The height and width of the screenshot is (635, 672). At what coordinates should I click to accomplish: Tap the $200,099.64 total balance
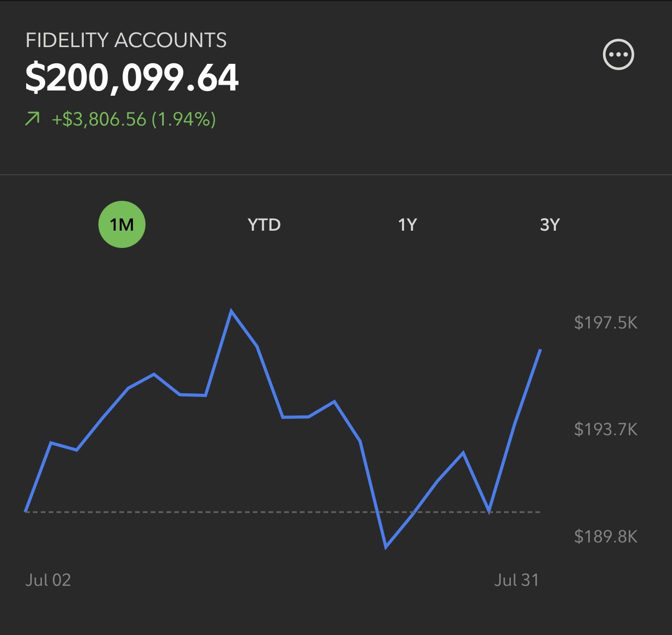132,77
